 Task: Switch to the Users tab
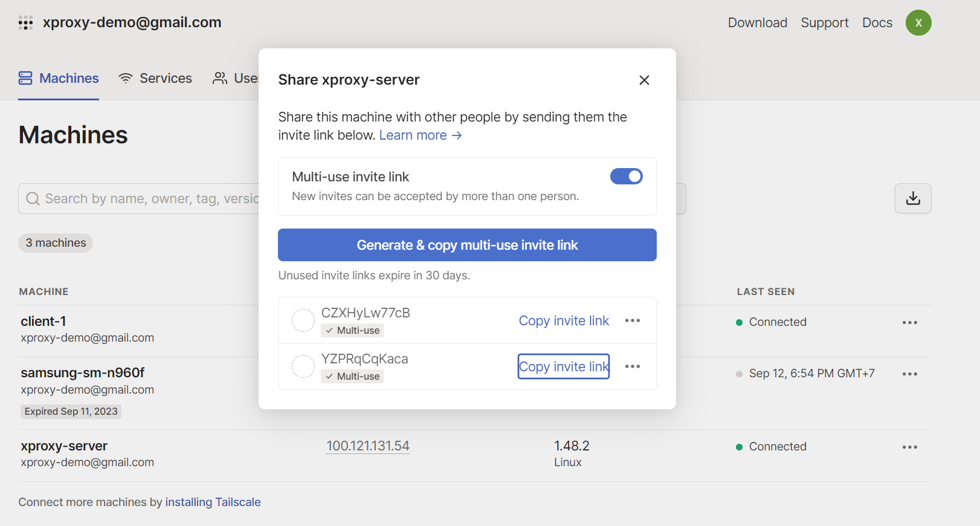(x=236, y=78)
